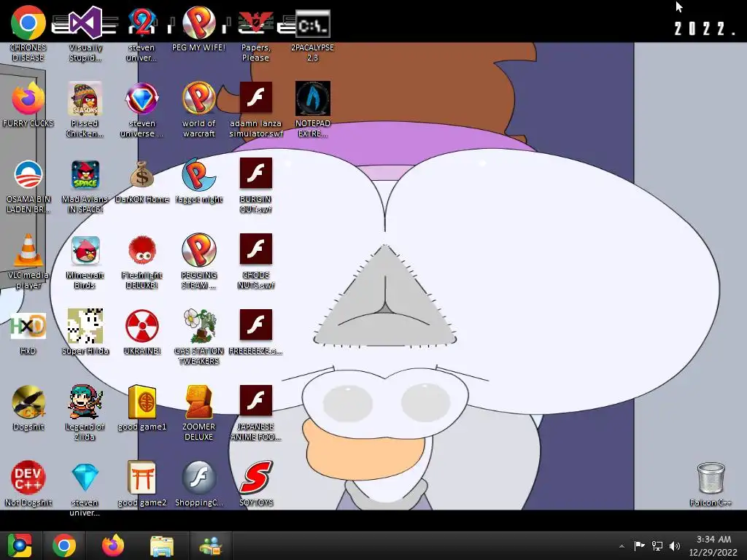Open the CHODE NUTS.swf flash file
This screenshot has height=560, width=747.
(256, 249)
